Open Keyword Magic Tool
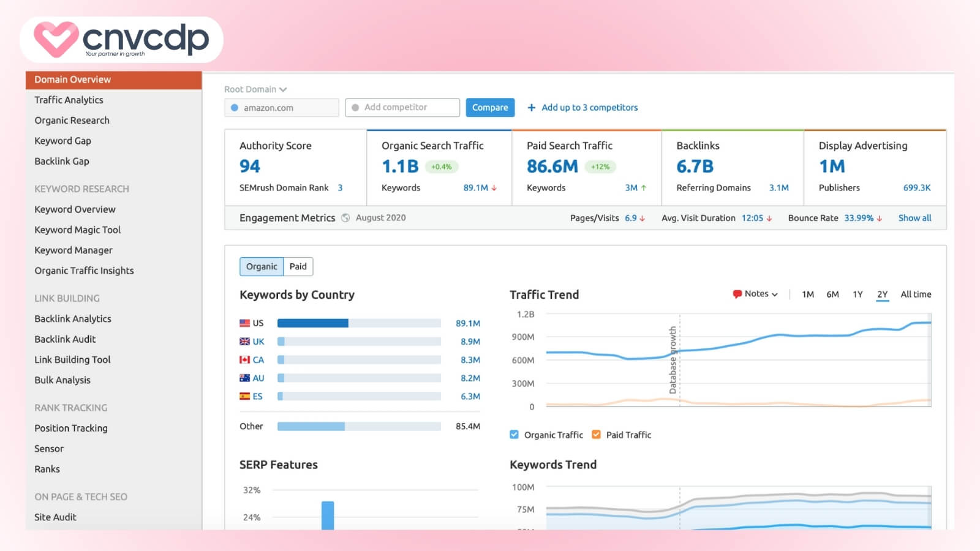980x551 pixels. click(77, 230)
